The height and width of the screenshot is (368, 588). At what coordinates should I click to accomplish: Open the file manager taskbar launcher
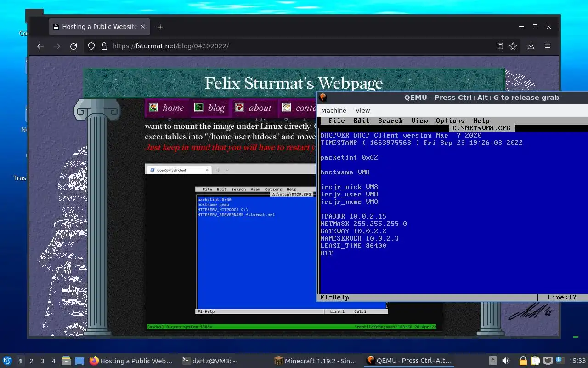tap(66, 361)
